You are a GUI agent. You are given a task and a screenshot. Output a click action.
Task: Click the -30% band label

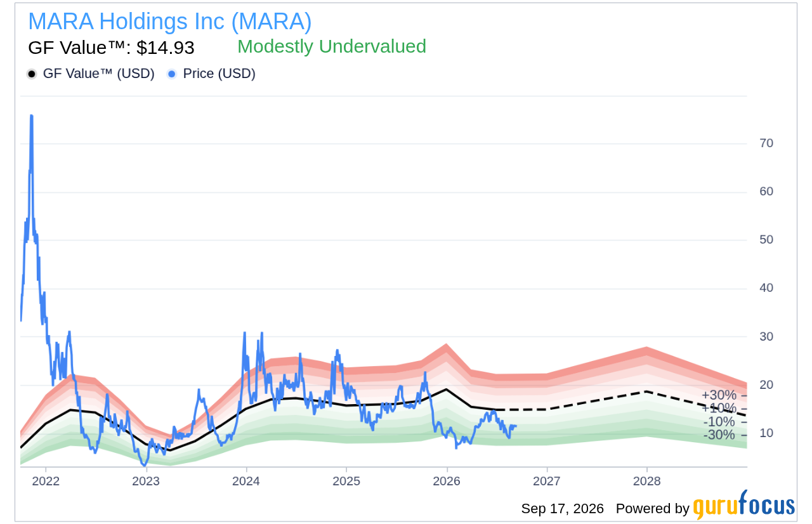(719, 435)
